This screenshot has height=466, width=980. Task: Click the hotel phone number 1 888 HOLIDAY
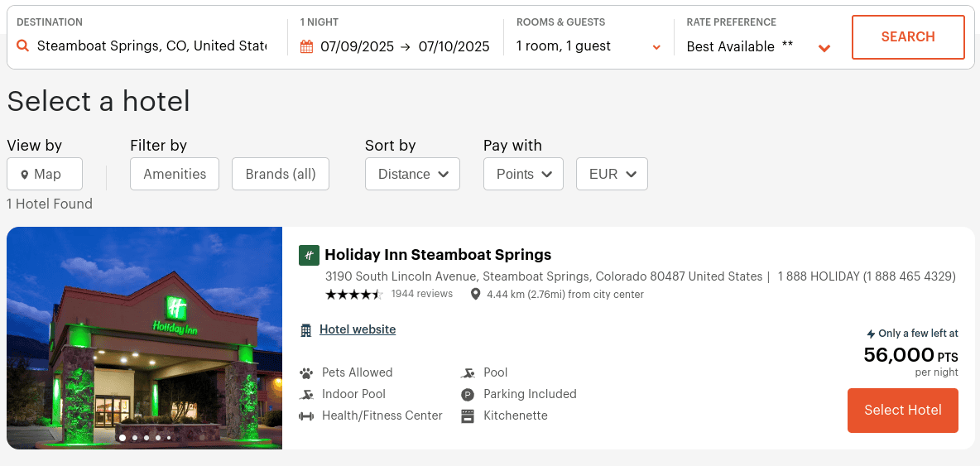click(867, 276)
